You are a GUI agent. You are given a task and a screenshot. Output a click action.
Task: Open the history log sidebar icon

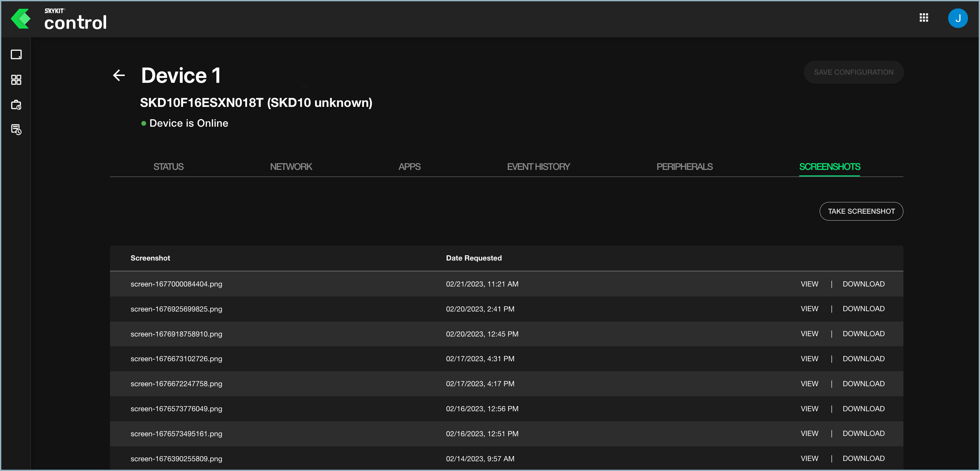(x=16, y=130)
